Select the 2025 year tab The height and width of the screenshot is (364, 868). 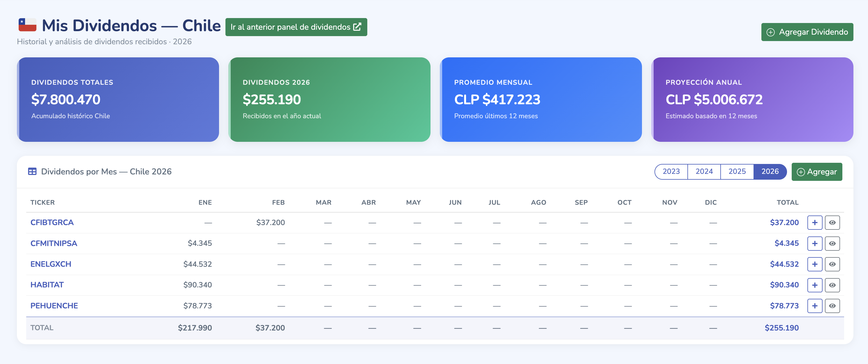point(737,172)
